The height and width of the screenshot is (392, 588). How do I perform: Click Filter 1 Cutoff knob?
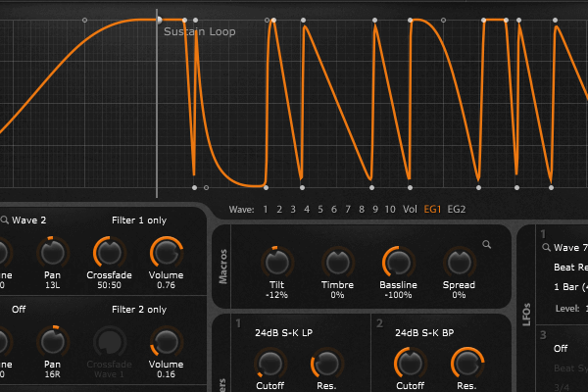tap(270, 364)
